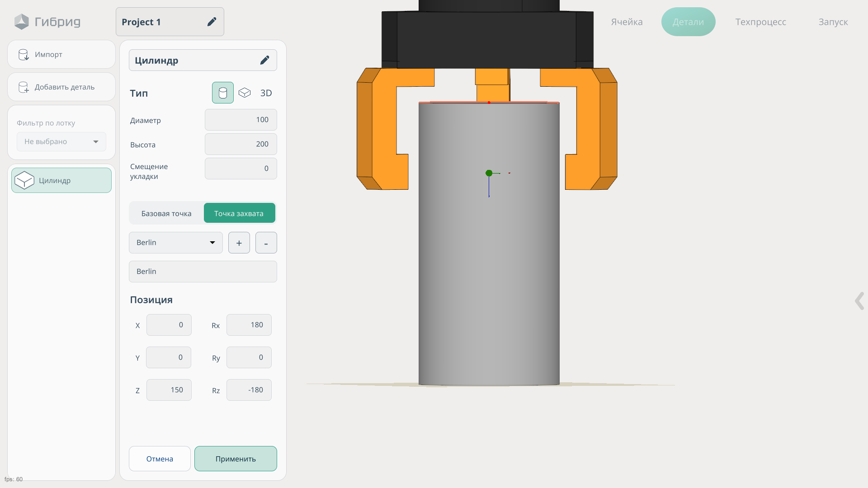Click the pencil icon beside Цилиндр name

tap(264, 60)
